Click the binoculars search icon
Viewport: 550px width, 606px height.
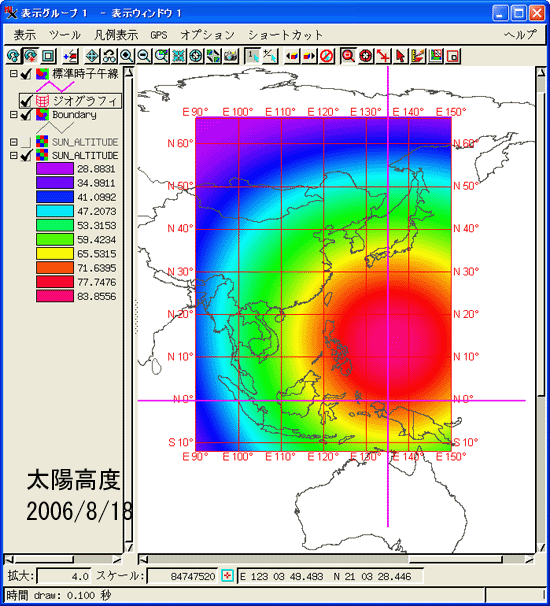click(x=109, y=56)
